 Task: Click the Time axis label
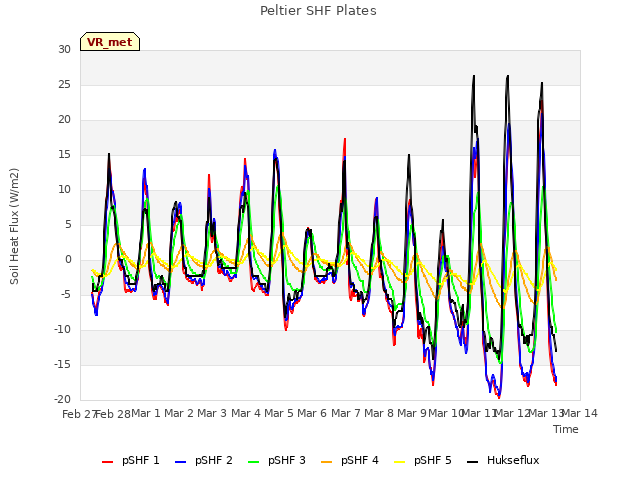point(566,429)
